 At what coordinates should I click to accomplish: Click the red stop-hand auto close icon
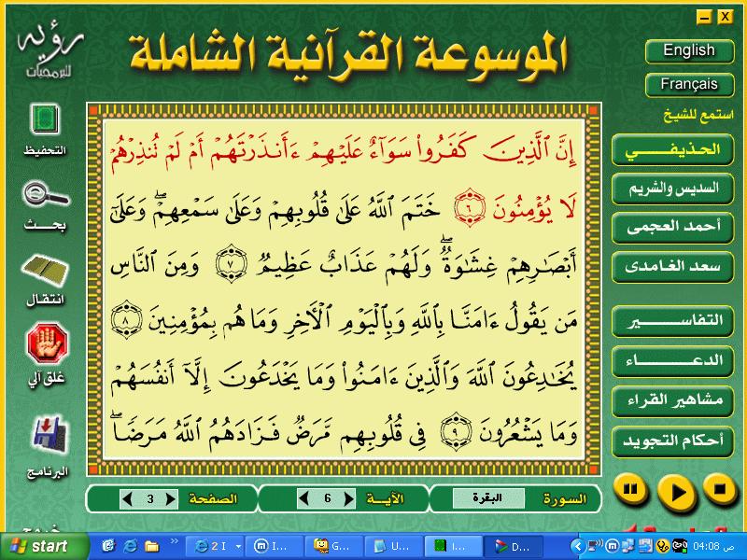[47, 343]
